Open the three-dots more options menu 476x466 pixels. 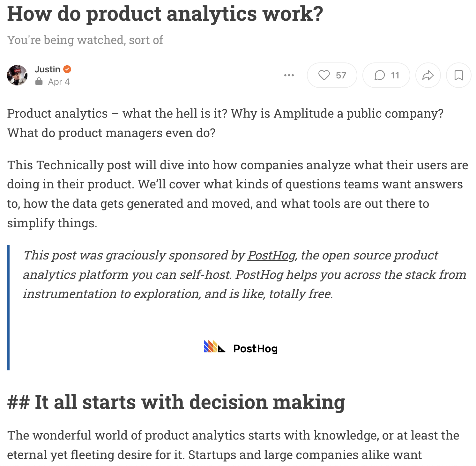289,75
